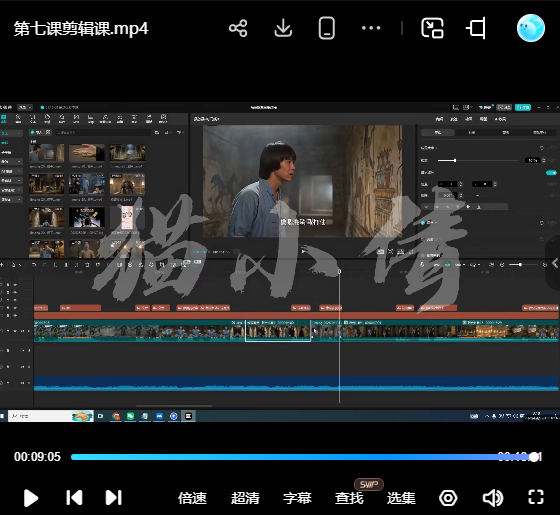Screen dimensions: 560x515
Task: Click the crop frame icon beside picture-in-picture
Action: pyautogui.click(x=476, y=28)
